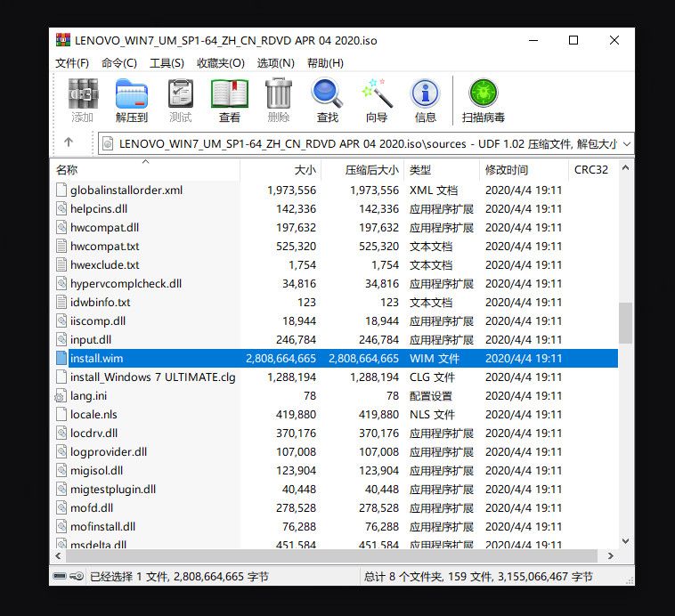Sort by 修改时间 column header
The height and width of the screenshot is (616, 675).
524,170
